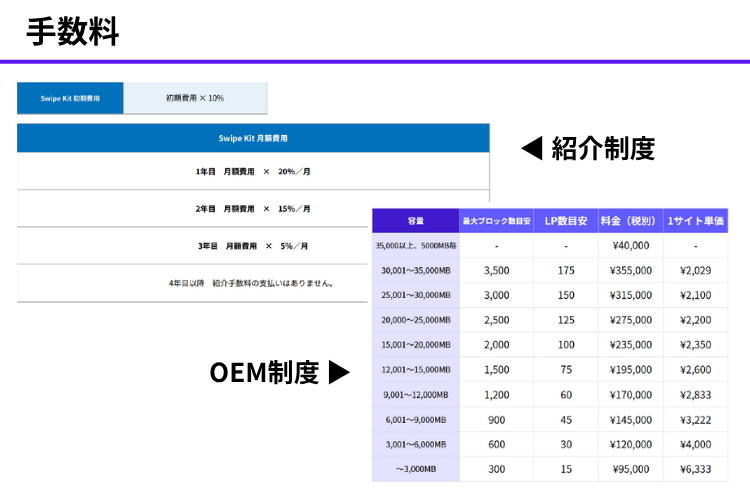Select the 30,001〜35,000MB capacity row label
The width and height of the screenshot is (750, 500).
pos(415,270)
